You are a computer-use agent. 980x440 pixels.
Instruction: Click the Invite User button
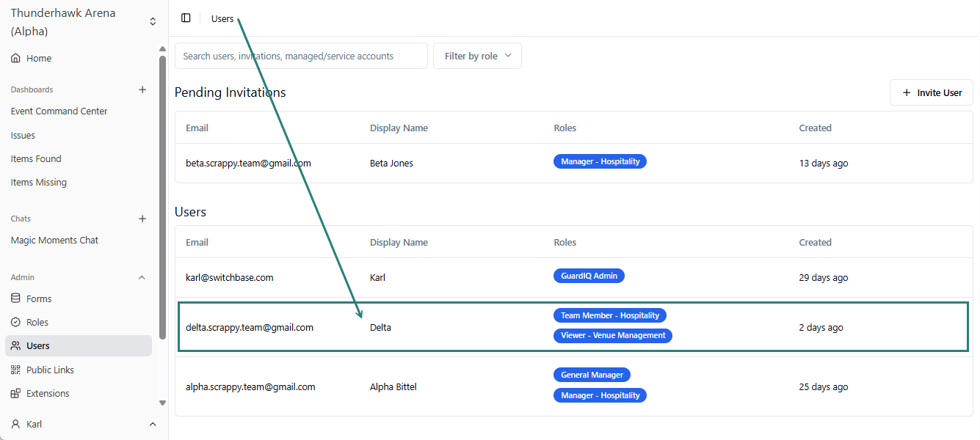tap(931, 93)
